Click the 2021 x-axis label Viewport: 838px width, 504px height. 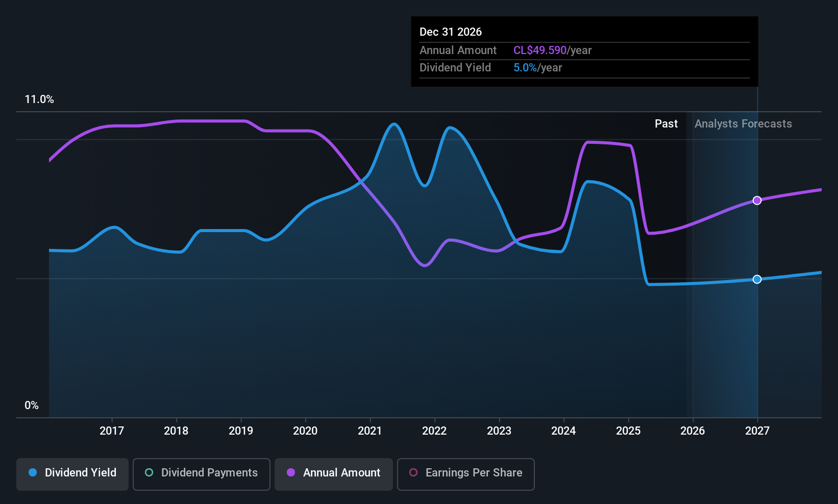pyautogui.click(x=370, y=431)
